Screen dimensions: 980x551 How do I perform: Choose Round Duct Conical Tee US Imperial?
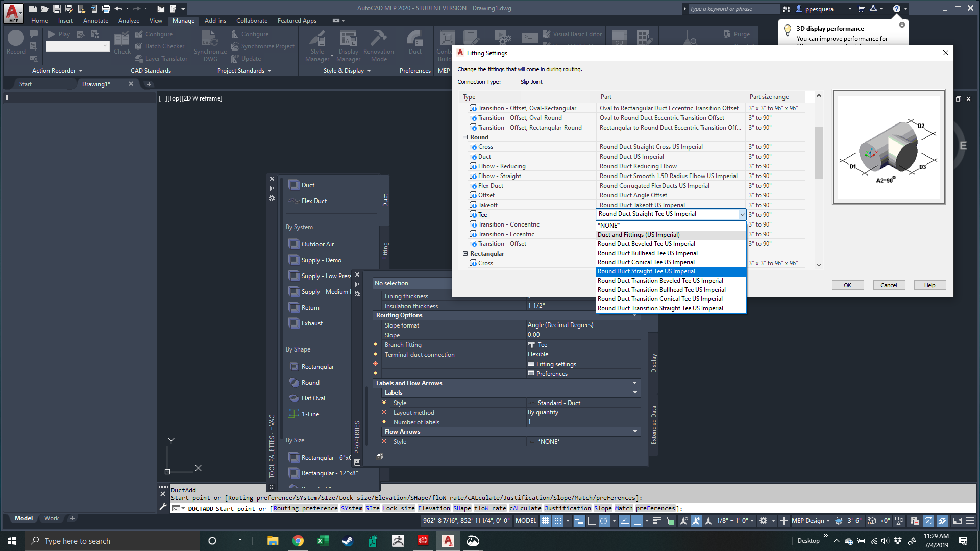671,262
